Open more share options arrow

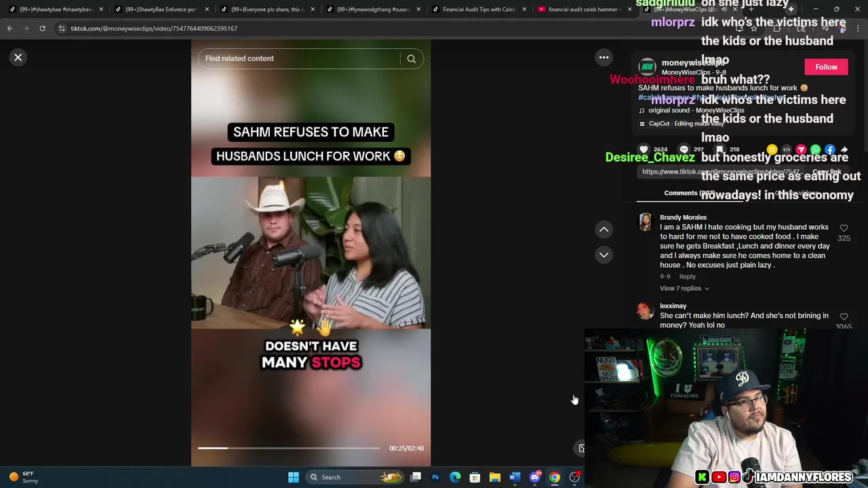click(844, 150)
